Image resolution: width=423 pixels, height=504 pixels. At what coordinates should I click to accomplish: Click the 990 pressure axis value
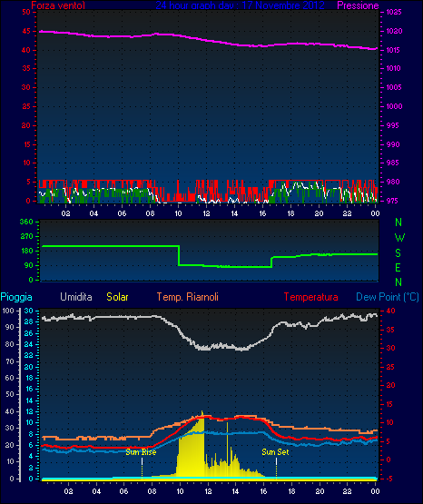click(392, 144)
